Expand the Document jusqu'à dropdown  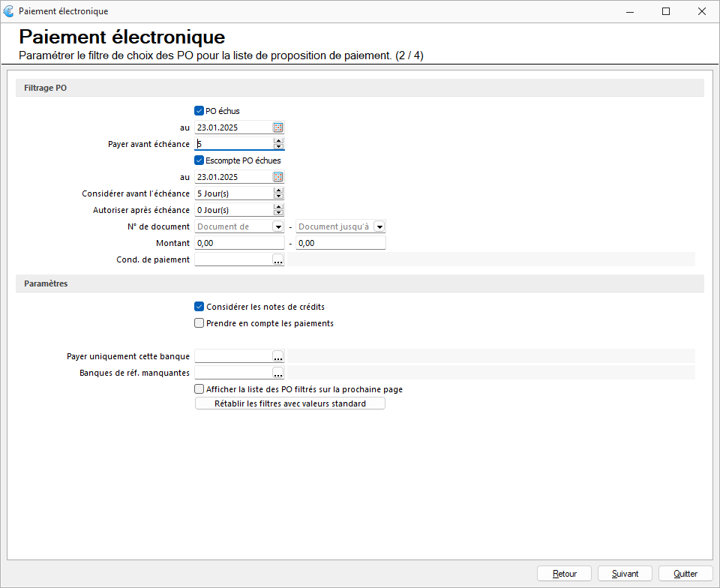click(x=379, y=226)
